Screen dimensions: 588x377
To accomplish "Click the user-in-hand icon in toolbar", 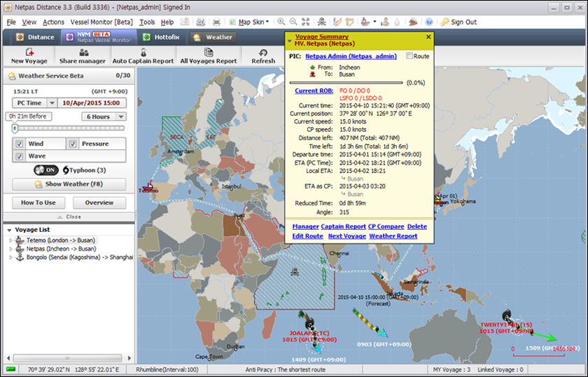I will (x=385, y=22).
